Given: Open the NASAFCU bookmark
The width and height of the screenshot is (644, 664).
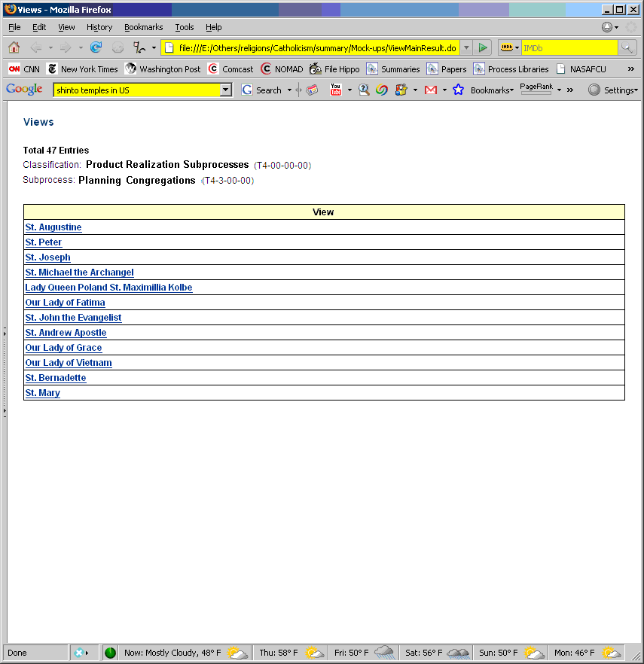Looking at the screenshot, I should (581, 69).
